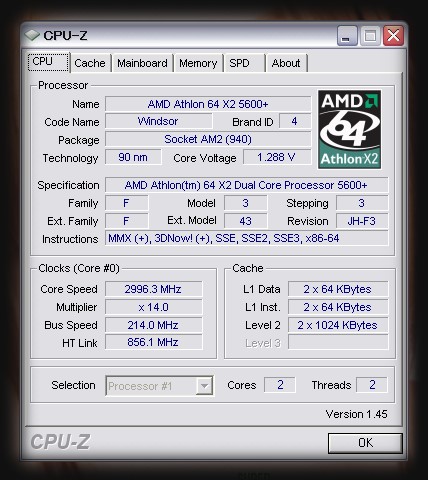Switch to the Cache tab
Viewport: 428px width, 480px height.
click(x=90, y=63)
